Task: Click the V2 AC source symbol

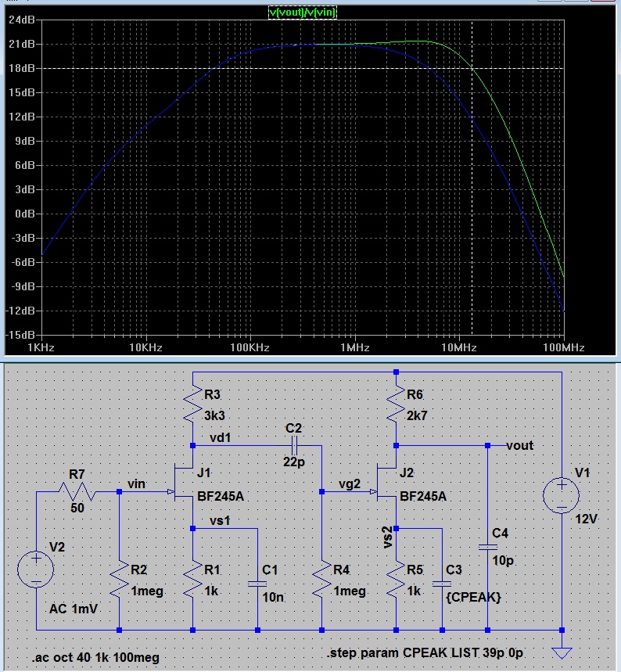Action: pos(36,567)
